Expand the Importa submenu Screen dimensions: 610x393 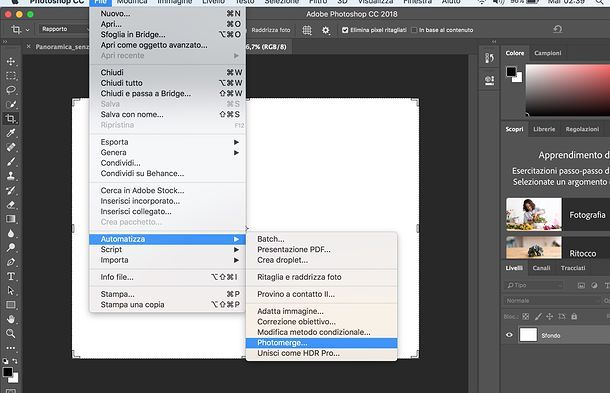[168, 260]
